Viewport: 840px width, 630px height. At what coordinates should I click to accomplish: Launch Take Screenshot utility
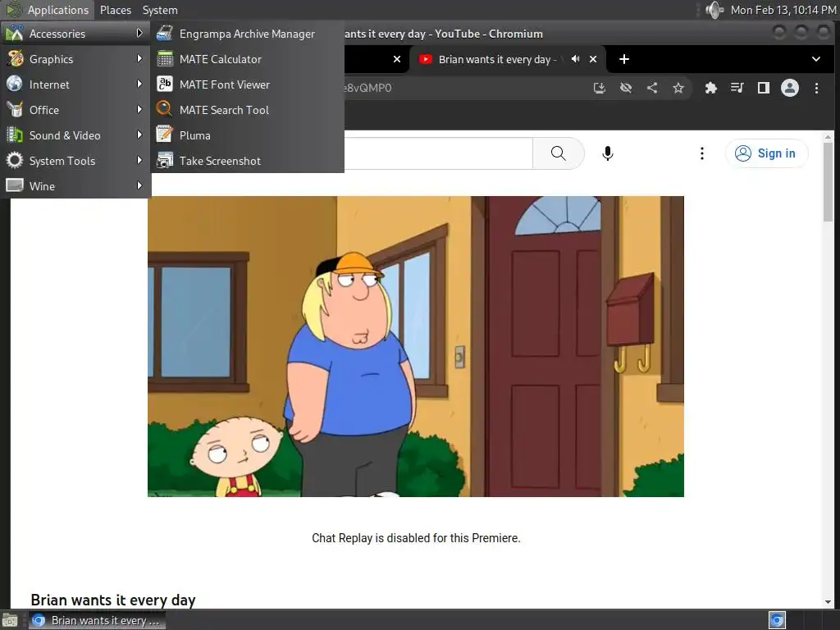pyautogui.click(x=248, y=161)
